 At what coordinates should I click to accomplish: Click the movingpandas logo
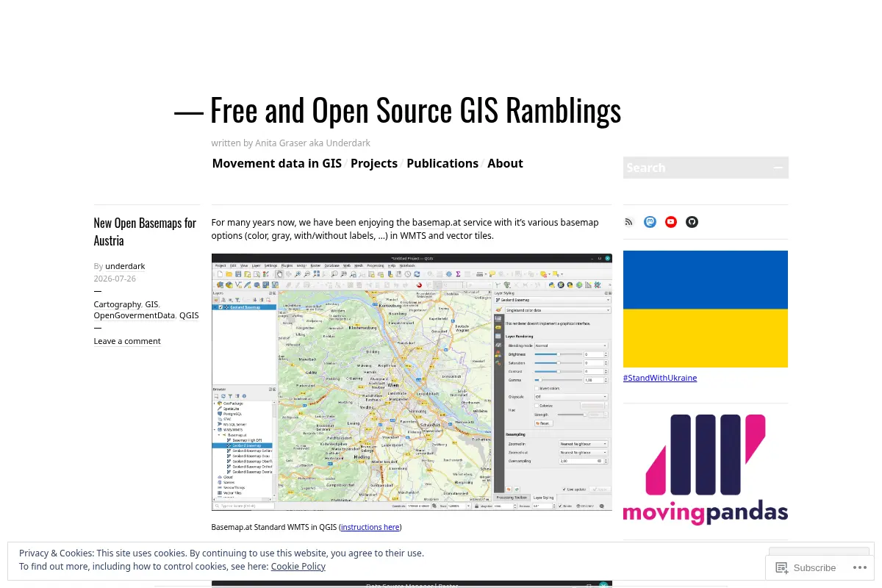coord(706,470)
